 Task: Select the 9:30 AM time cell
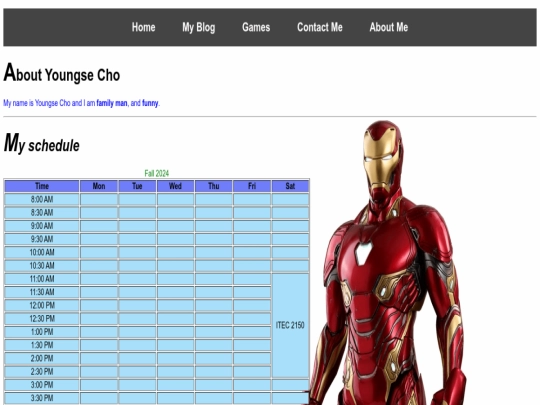(42, 239)
